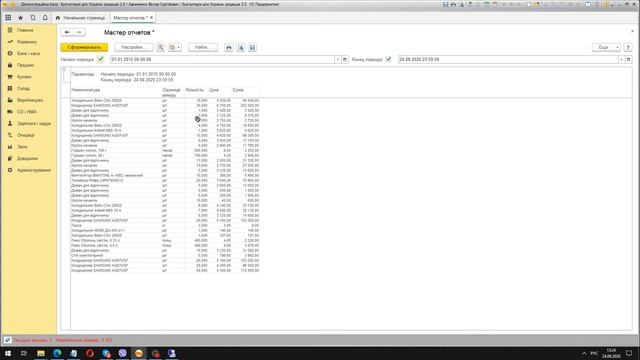Open notification center in system tray

pyautogui.click(x=629, y=353)
